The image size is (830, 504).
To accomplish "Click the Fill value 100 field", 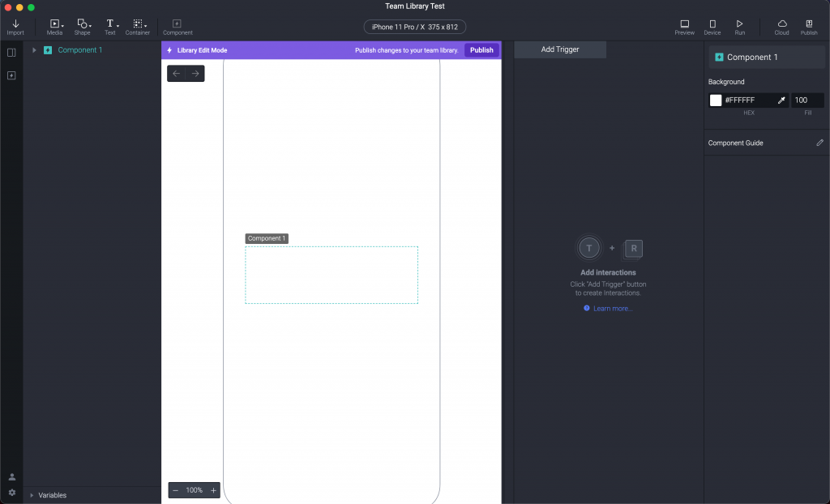I will 807,100.
